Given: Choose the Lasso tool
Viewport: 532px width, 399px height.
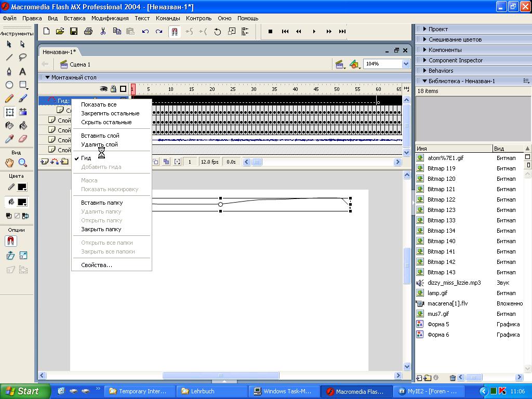Looking at the screenshot, I should [23, 57].
